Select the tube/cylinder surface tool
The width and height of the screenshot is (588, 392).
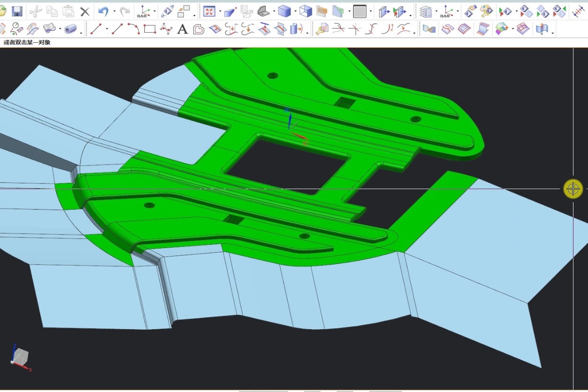click(x=71, y=29)
